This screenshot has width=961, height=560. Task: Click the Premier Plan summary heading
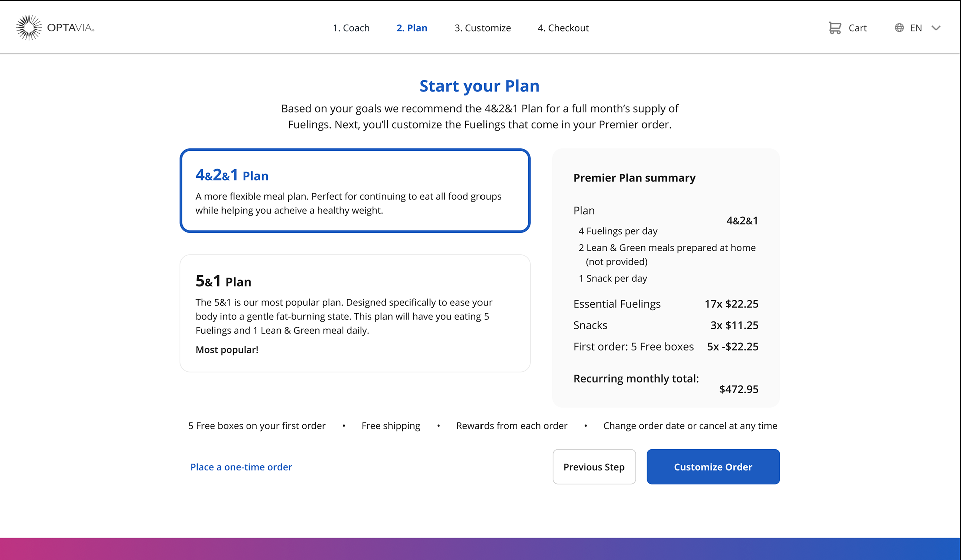[634, 178]
